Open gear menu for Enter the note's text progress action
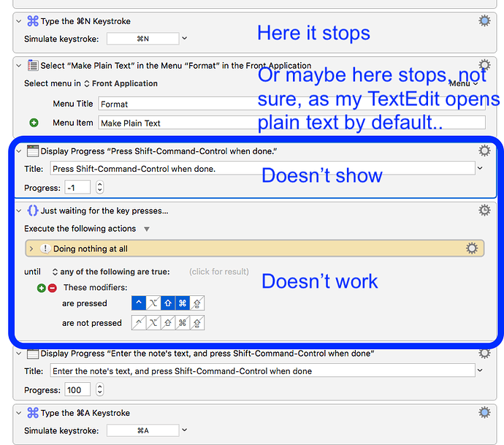This screenshot has width=504, height=445. click(484, 354)
